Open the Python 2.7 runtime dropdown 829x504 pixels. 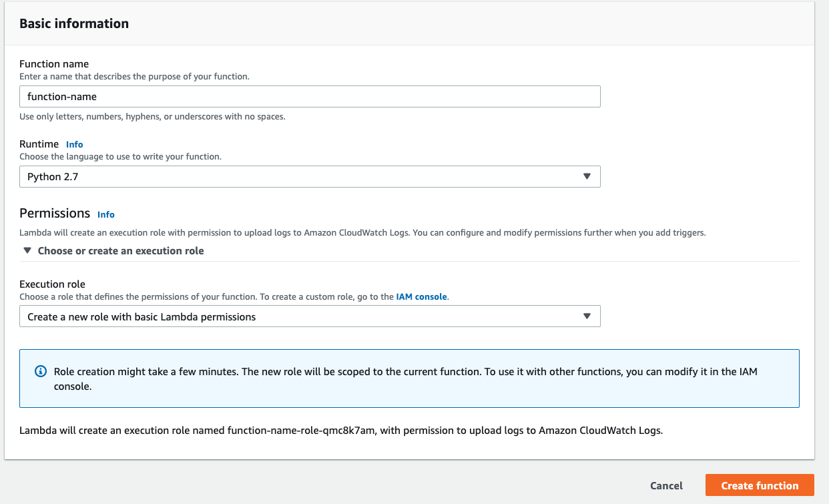pyautogui.click(x=310, y=177)
